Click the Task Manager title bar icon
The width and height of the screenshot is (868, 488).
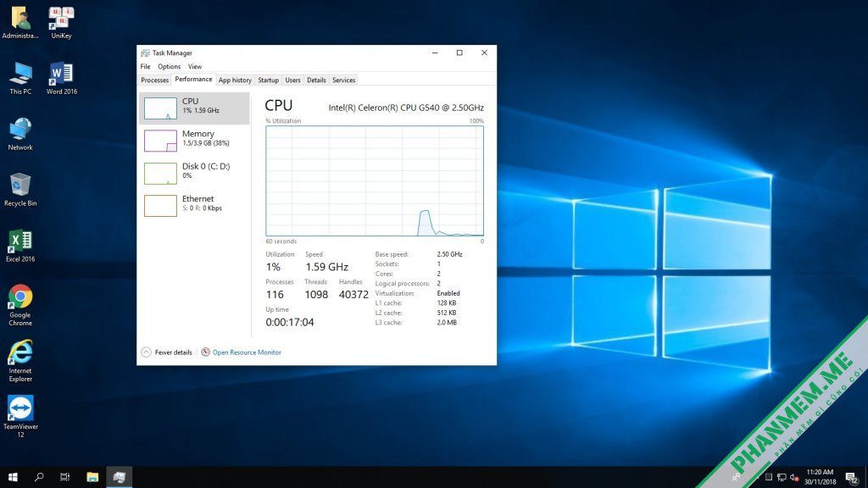pos(145,53)
